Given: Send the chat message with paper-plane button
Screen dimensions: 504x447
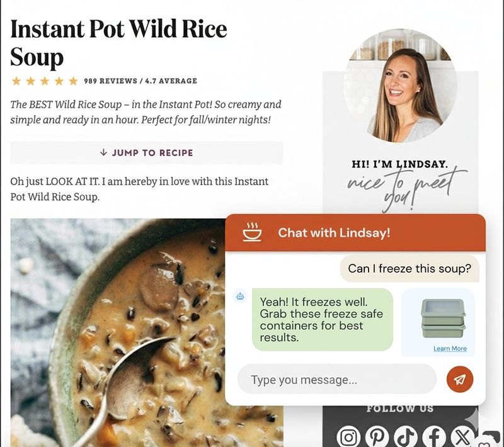Looking at the screenshot, I should pyautogui.click(x=460, y=379).
